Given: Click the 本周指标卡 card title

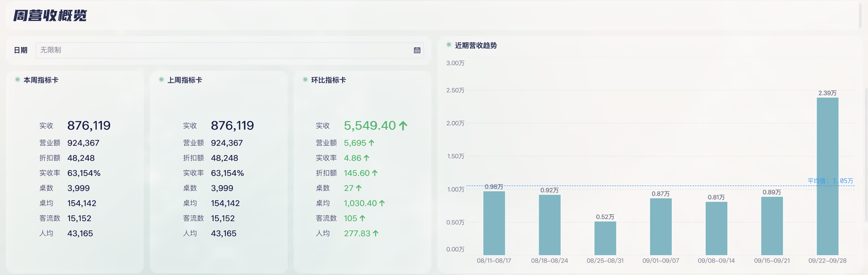Looking at the screenshot, I should [41, 80].
